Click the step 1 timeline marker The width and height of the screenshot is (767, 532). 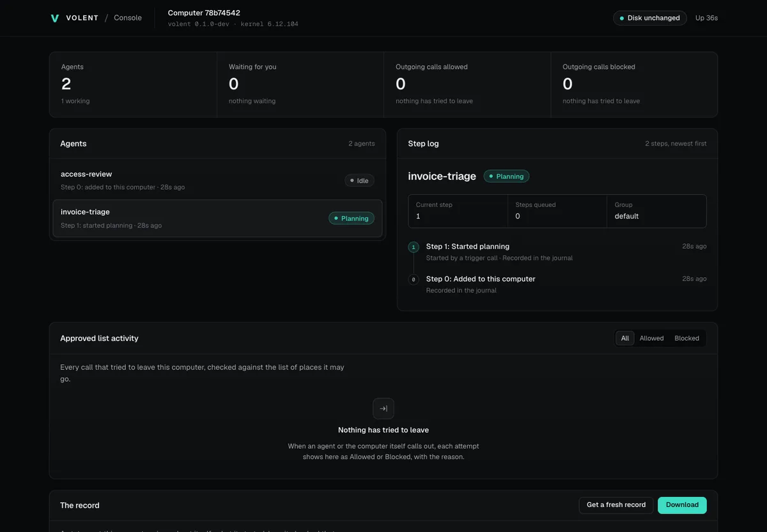pos(414,247)
